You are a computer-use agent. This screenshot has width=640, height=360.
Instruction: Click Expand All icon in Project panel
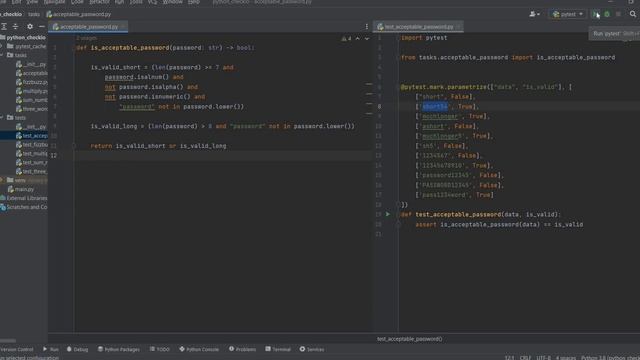pyautogui.click(x=4, y=26)
